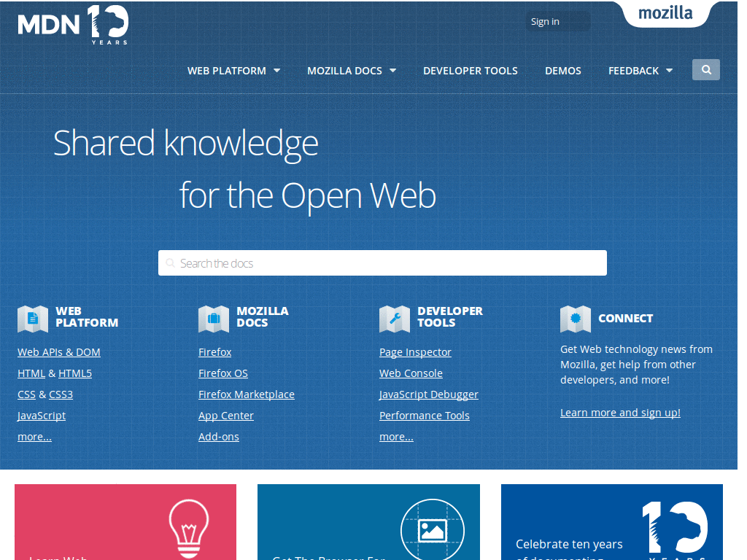Open the Performance Tools link
The width and height of the screenshot is (747, 560).
425,415
